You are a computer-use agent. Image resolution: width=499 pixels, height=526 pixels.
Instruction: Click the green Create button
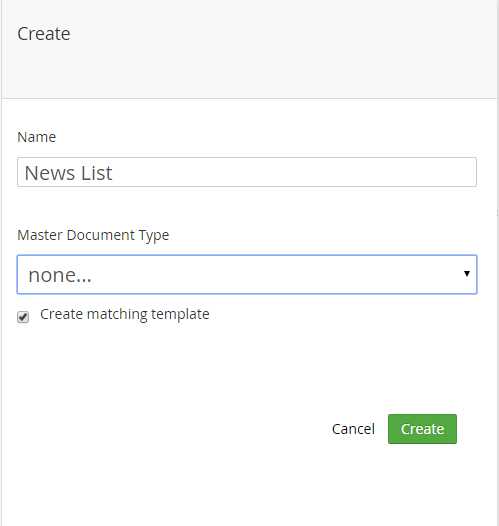point(422,429)
